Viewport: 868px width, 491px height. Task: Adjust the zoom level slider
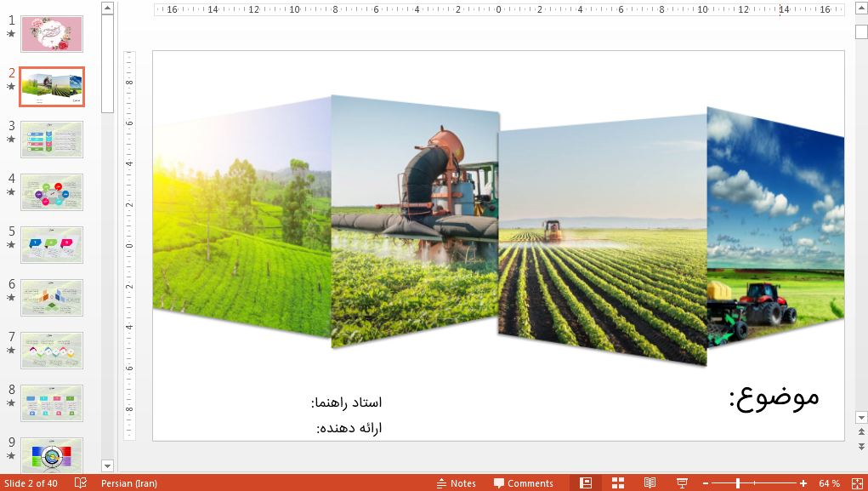pyautogui.click(x=738, y=482)
